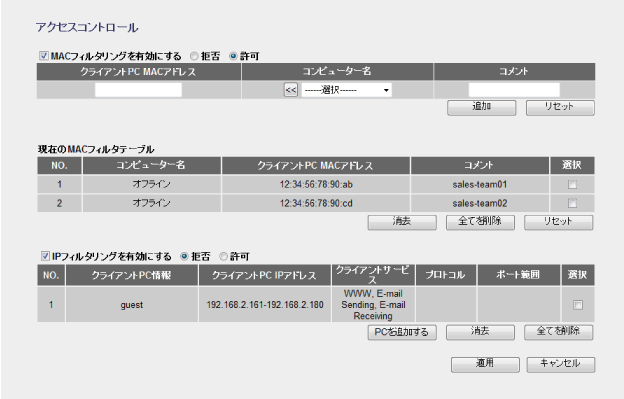
Task: Click 全てを削除 button under IP filter table
Action: tap(558, 332)
